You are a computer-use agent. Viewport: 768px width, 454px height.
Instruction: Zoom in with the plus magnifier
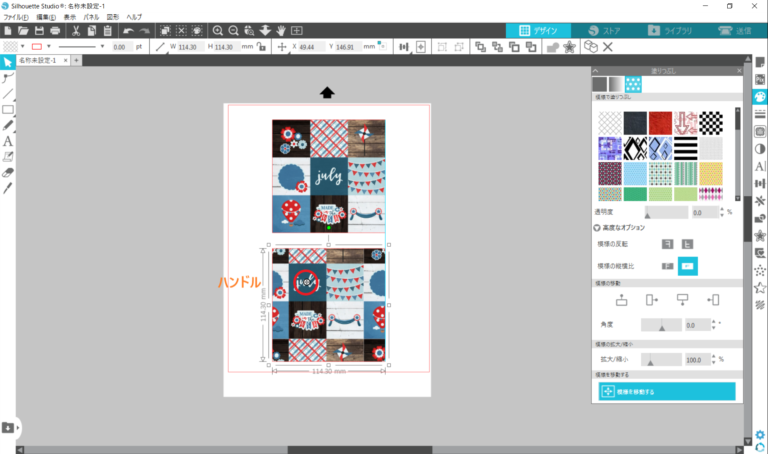(x=217, y=30)
